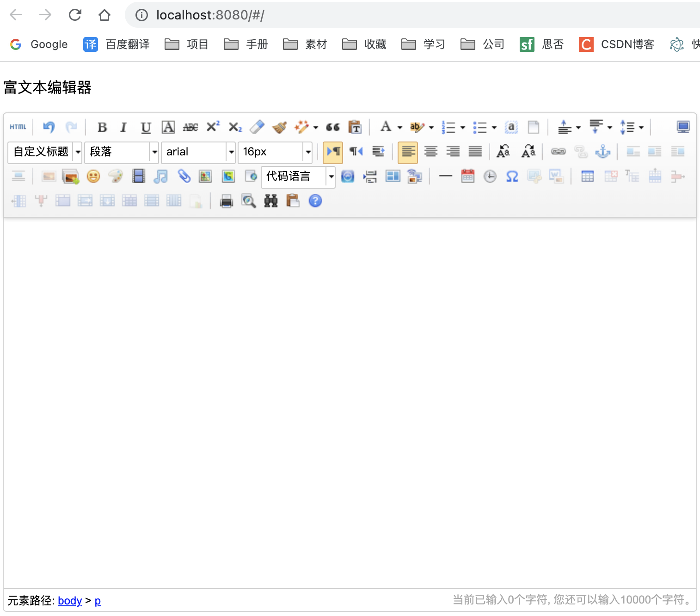Open the 手册 bookmarks folder
The width and height of the screenshot is (700, 616).
(x=246, y=44)
